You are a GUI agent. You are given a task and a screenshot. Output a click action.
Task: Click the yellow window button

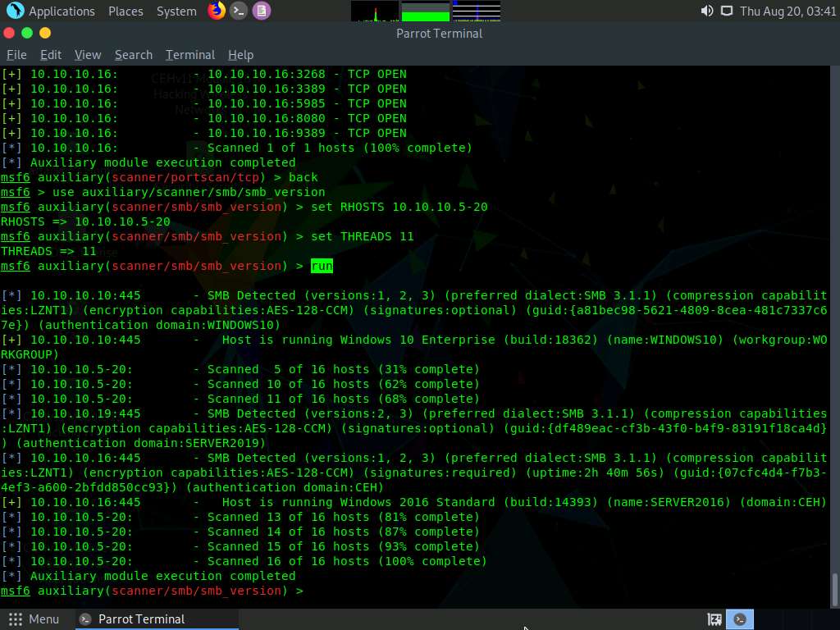click(x=46, y=33)
